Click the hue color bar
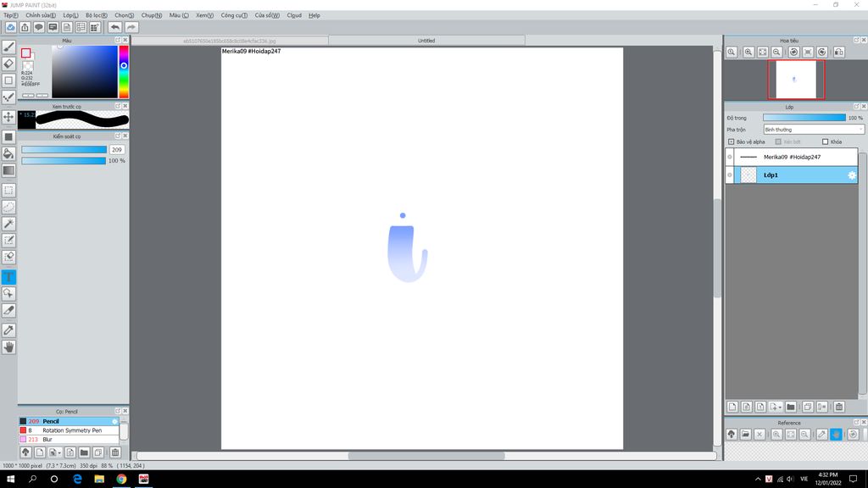868x488 pixels. [124, 72]
